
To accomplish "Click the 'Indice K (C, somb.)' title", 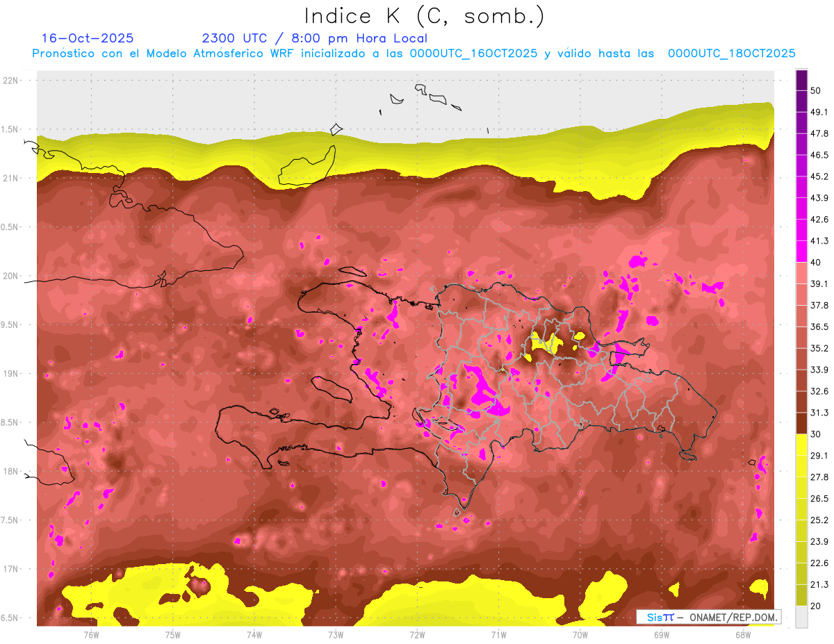I will tap(424, 16).
